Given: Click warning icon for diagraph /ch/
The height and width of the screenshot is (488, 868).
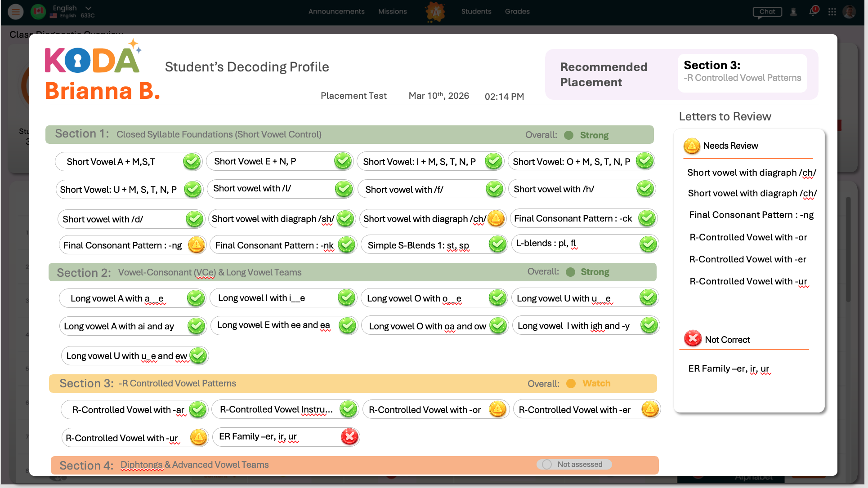Looking at the screenshot, I should click(x=496, y=218).
